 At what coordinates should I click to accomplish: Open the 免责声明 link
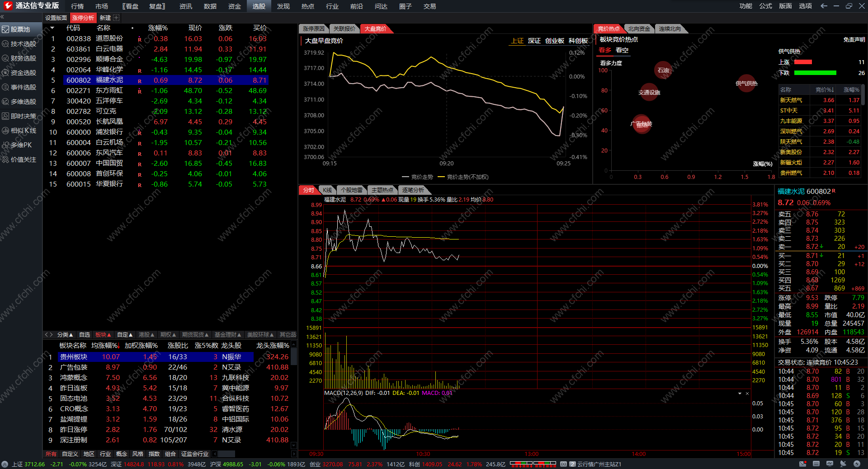[x=854, y=40]
